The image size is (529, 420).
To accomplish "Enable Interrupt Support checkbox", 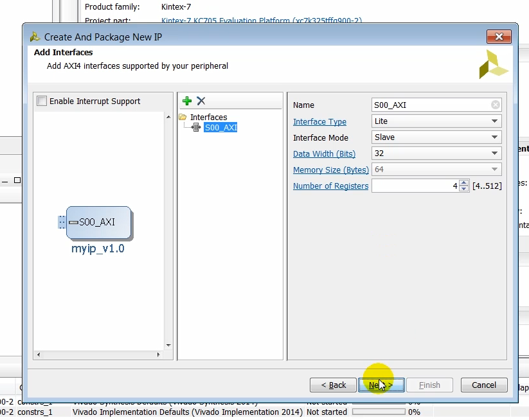I will (42, 101).
